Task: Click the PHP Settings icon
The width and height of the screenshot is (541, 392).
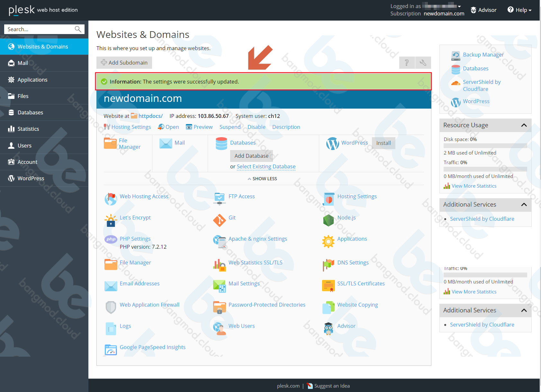Action: 111,239
